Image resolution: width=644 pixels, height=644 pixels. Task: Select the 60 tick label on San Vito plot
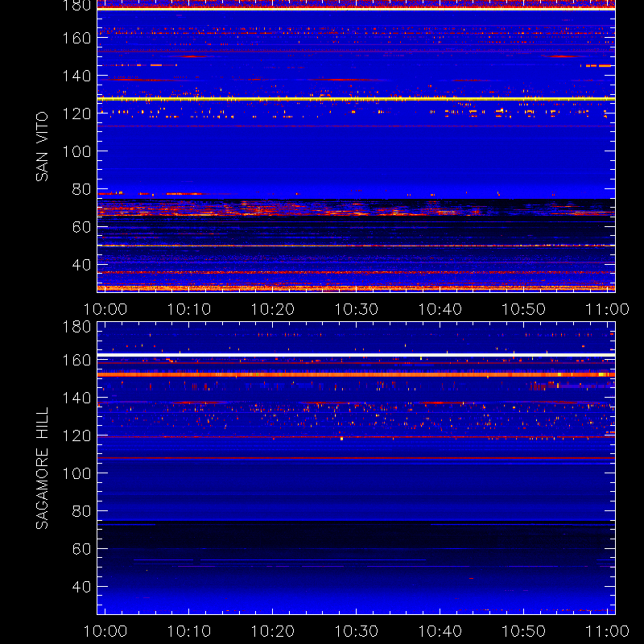click(81, 227)
